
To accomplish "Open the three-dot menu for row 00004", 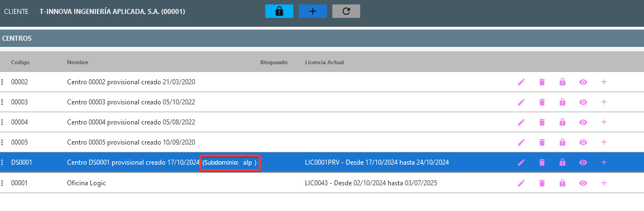I will coord(2,122).
